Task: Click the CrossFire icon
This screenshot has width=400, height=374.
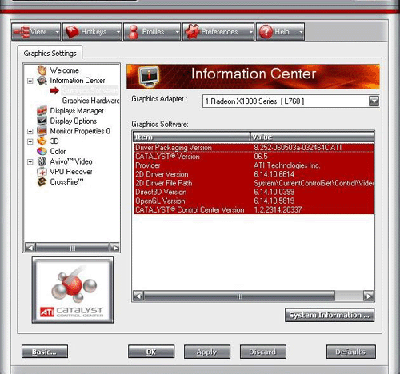Action: [x=42, y=182]
